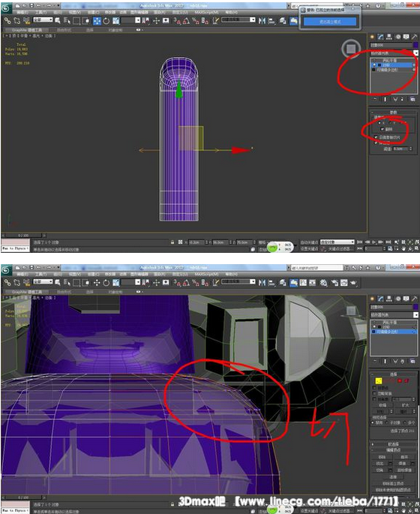Click Show End Result toggle under upper stack

tap(385, 99)
